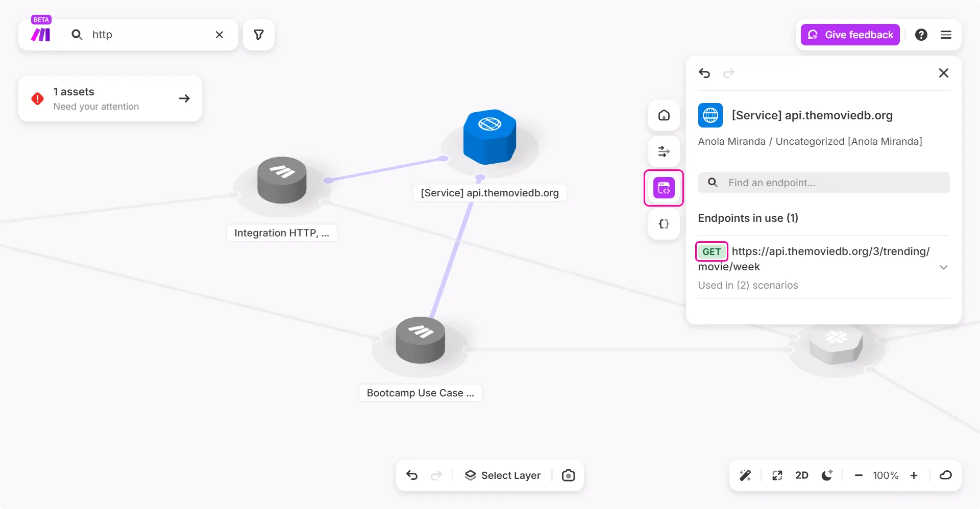Click the Give feedback button

pos(850,35)
